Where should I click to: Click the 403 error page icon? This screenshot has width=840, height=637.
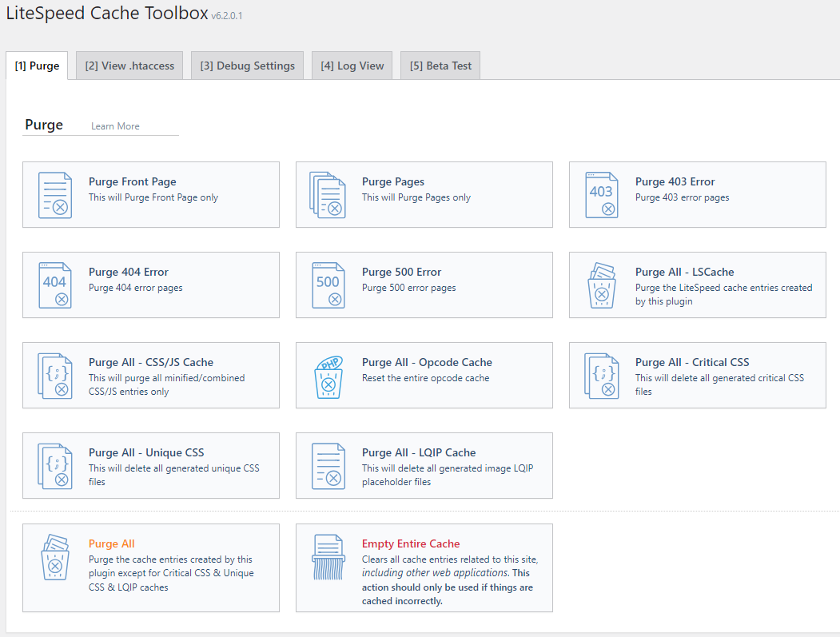pyautogui.click(x=602, y=195)
